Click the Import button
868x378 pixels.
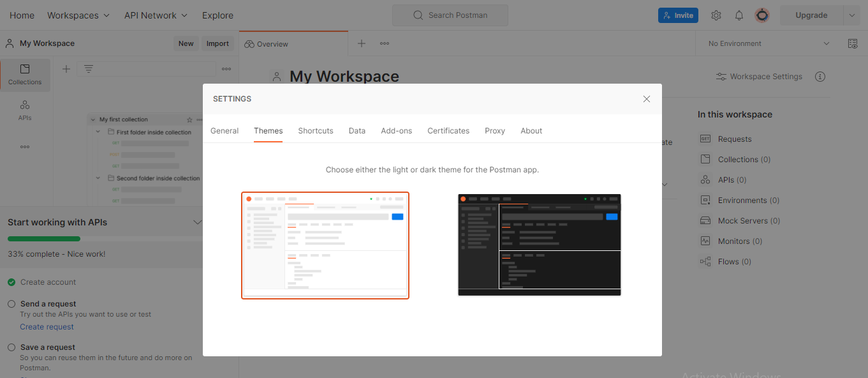click(x=217, y=43)
